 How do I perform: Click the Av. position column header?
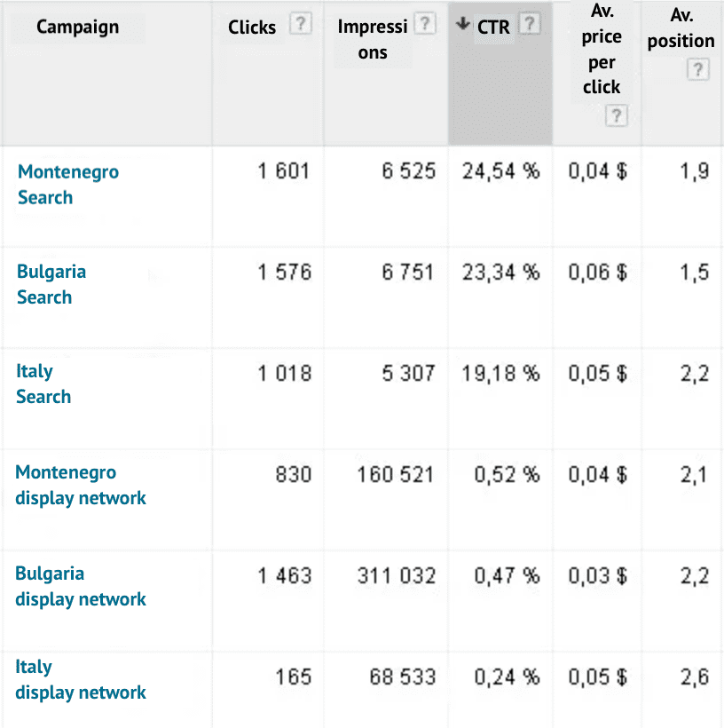tap(681, 28)
